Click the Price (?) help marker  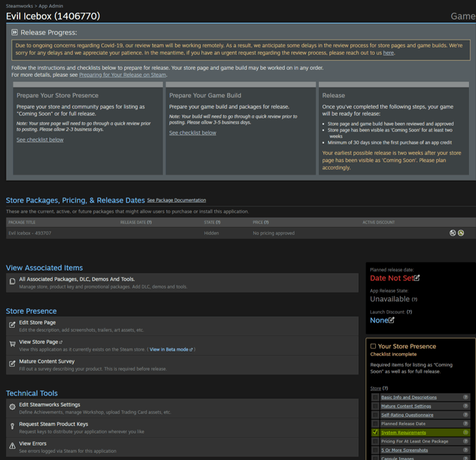click(x=266, y=222)
